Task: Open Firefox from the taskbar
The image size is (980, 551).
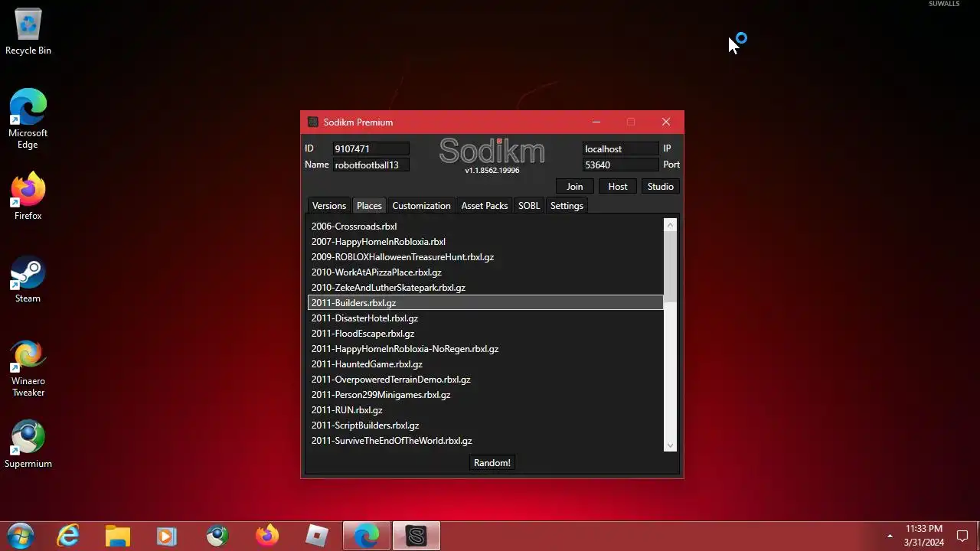Action: click(267, 536)
